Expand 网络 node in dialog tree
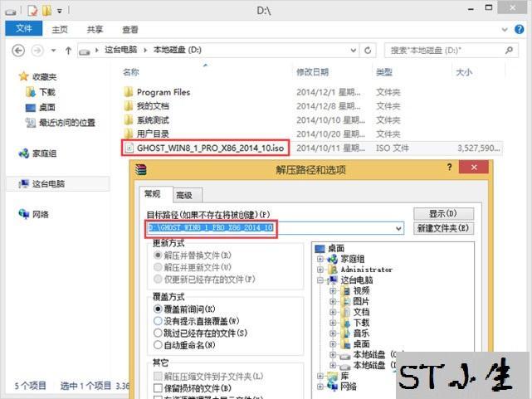532x399 pixels. [x=320, y=386]
